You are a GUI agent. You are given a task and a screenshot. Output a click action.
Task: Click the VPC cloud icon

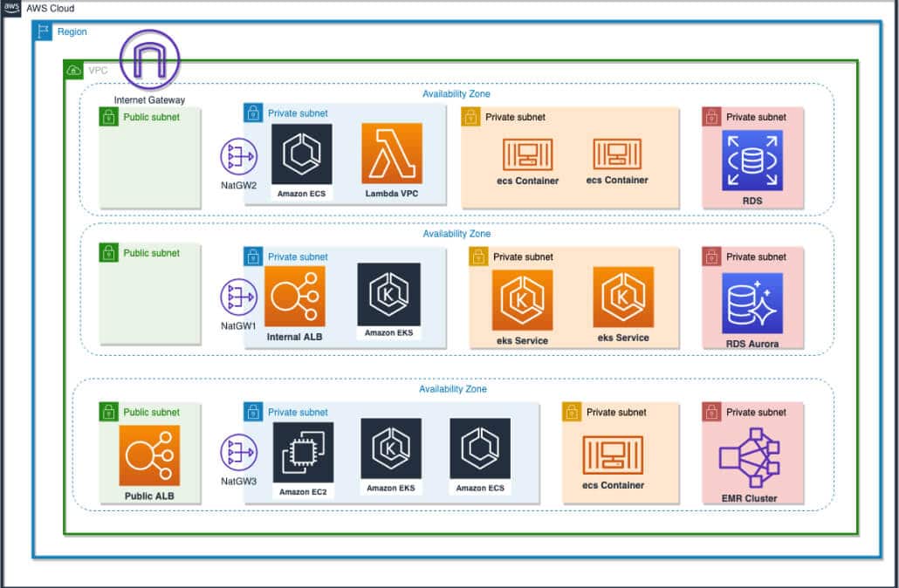[x=73, y=71]
